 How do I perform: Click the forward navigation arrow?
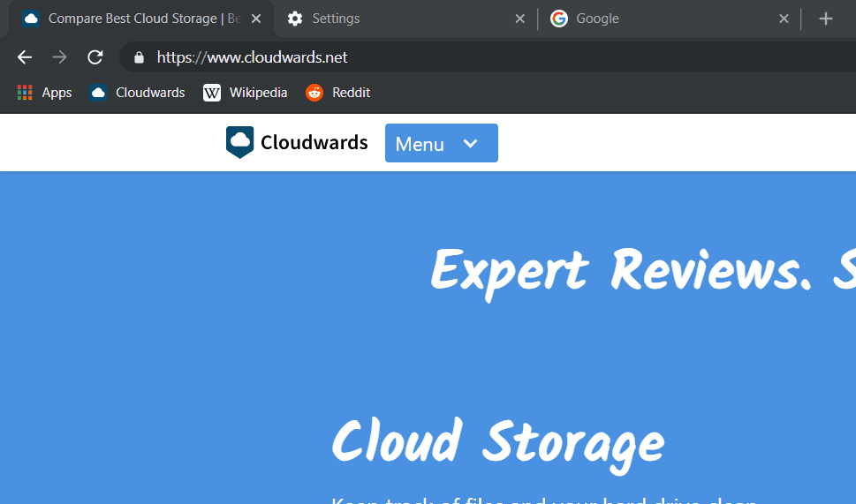click(59, 57)
